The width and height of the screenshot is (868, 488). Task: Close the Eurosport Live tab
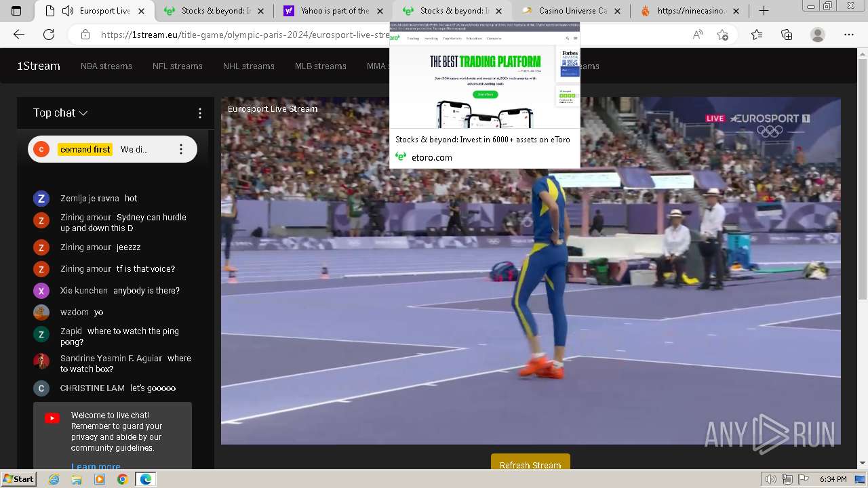[141, 11]
